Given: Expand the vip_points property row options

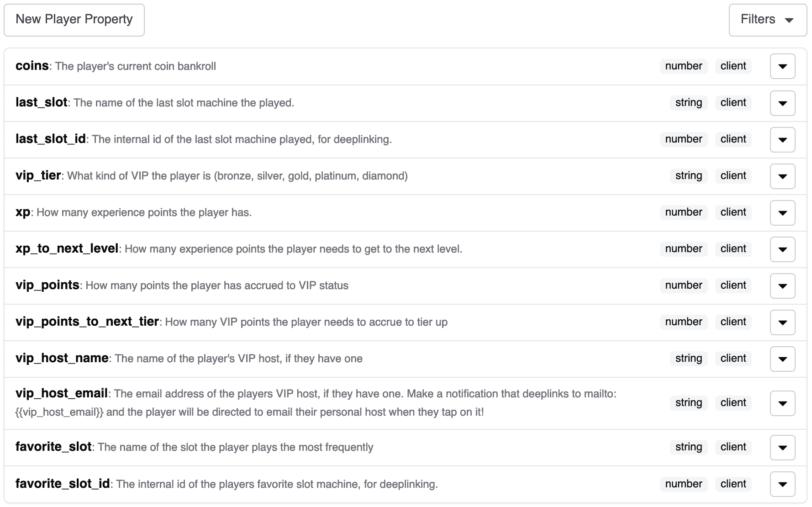Looking at the screenshot, I should [782, 285].
